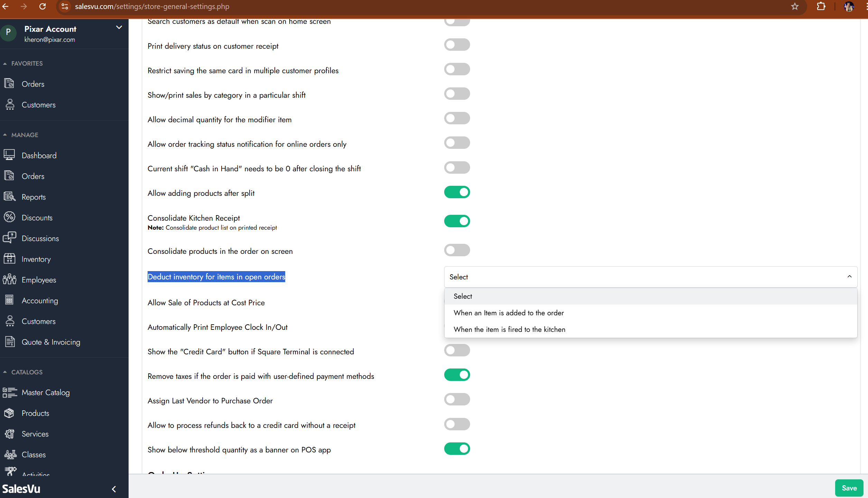Click the site info icon in address bar

(x=65, y=7)
